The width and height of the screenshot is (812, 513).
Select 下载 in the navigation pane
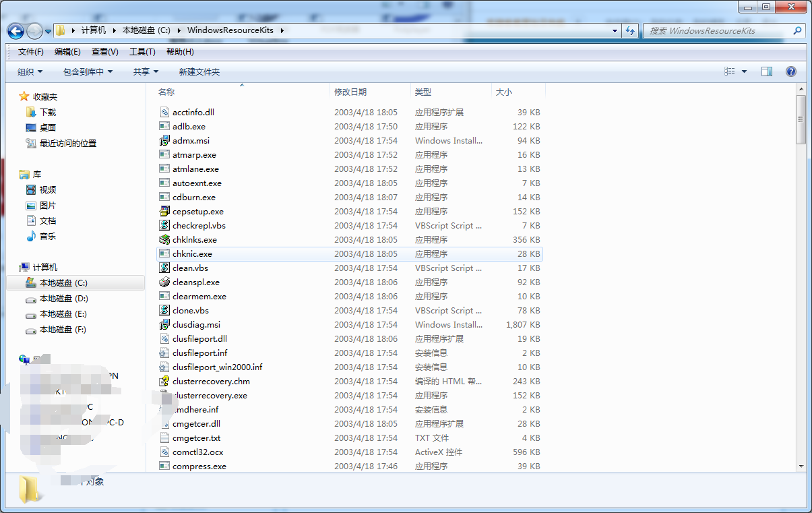(x=48, y=113)
